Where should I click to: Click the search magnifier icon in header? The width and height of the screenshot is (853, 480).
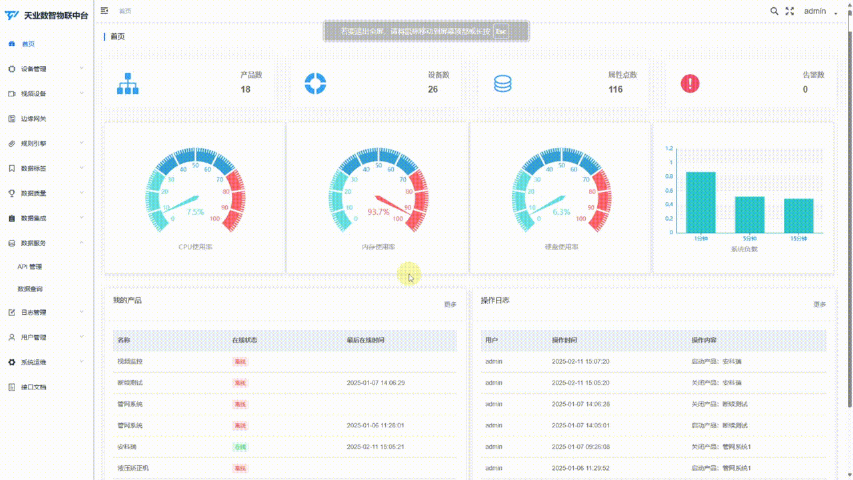coord(774,11)
